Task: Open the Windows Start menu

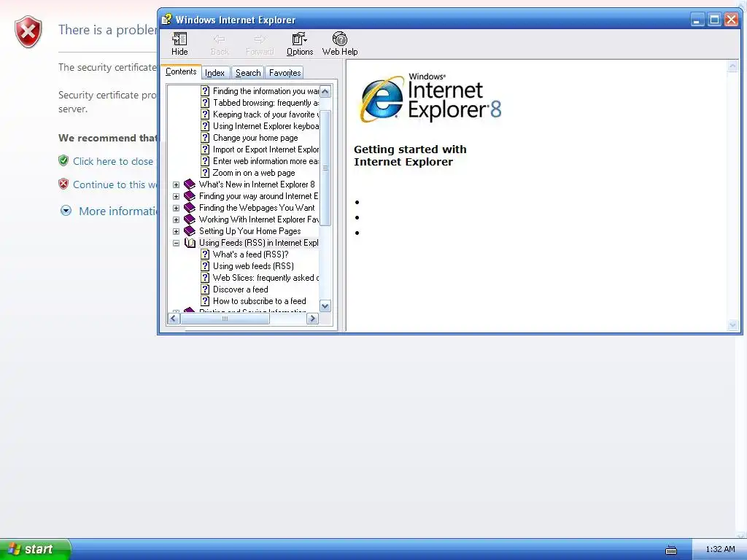Action: click(x=35, y=549)
